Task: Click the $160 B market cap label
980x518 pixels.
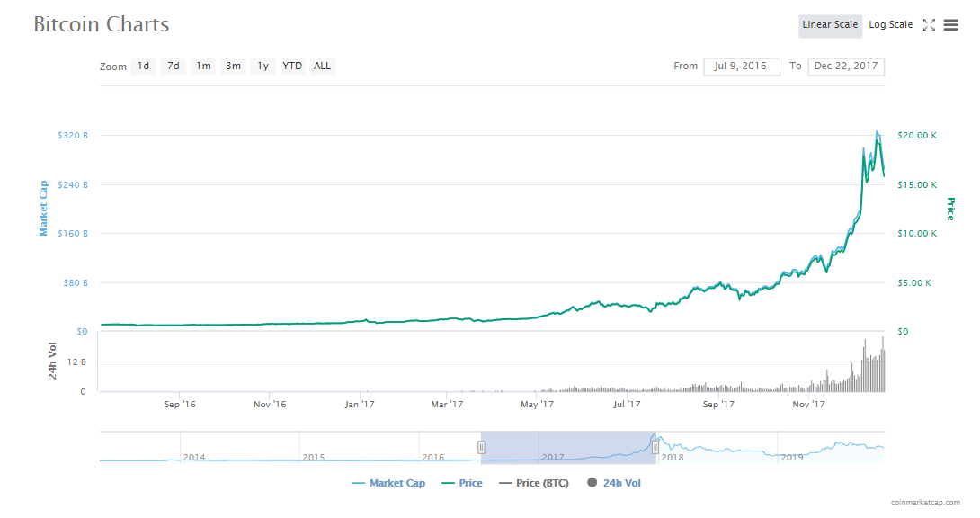Action: pyautogui.click(x=73, y=234)
